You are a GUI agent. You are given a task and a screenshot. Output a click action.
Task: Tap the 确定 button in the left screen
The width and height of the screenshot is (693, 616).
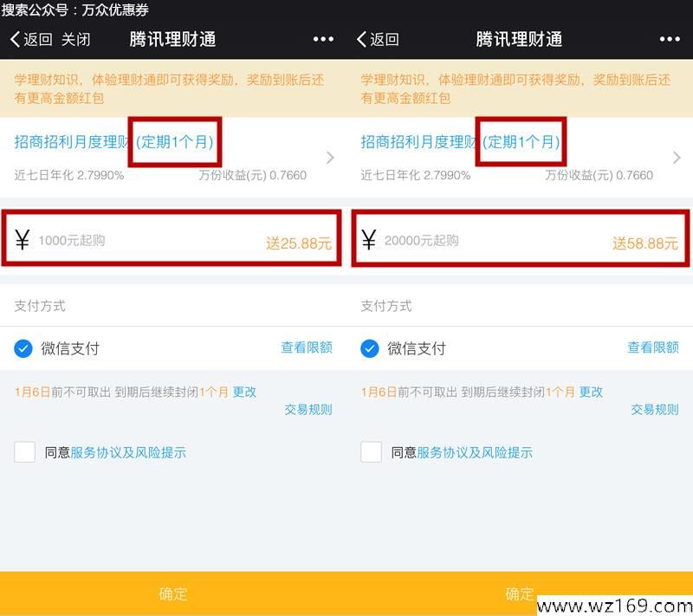click(173, 593)
